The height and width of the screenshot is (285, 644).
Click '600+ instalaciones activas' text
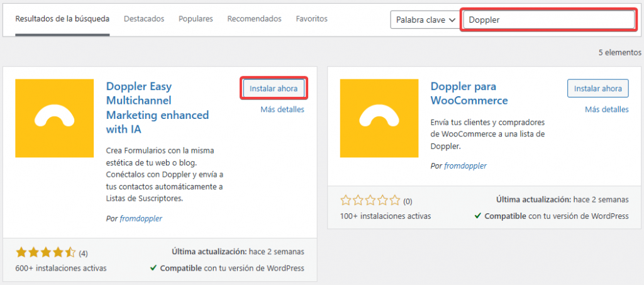coord(61,268)
